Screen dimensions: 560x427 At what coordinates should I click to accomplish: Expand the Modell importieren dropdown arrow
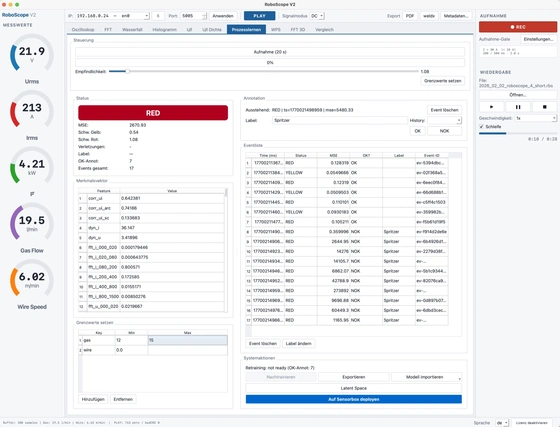459,377
